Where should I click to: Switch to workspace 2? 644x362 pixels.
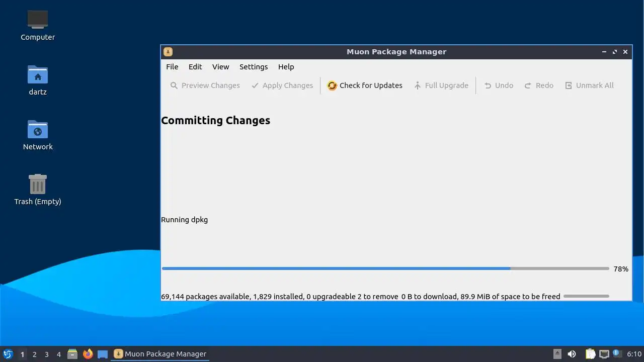tap(34, 354)
